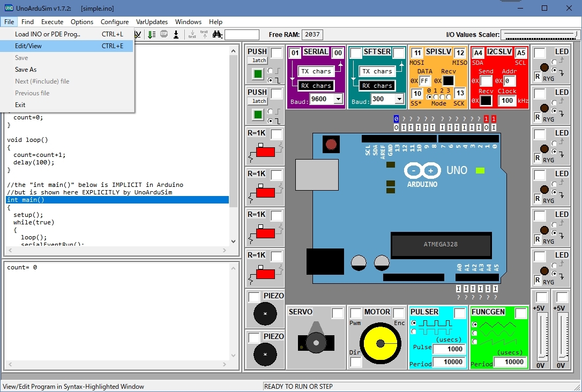Click the black down-arrow Halt toolbar icon
This screenshot has height=392, width=582.
click(176, 34)
